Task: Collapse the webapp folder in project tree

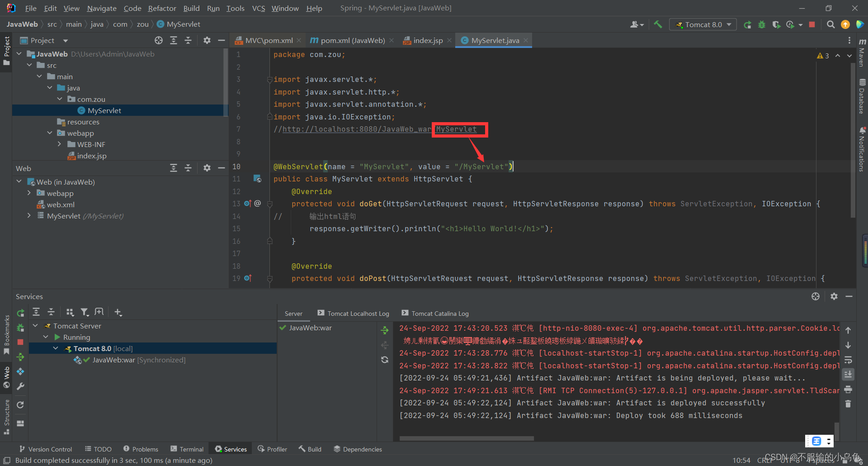Action: 50,133
